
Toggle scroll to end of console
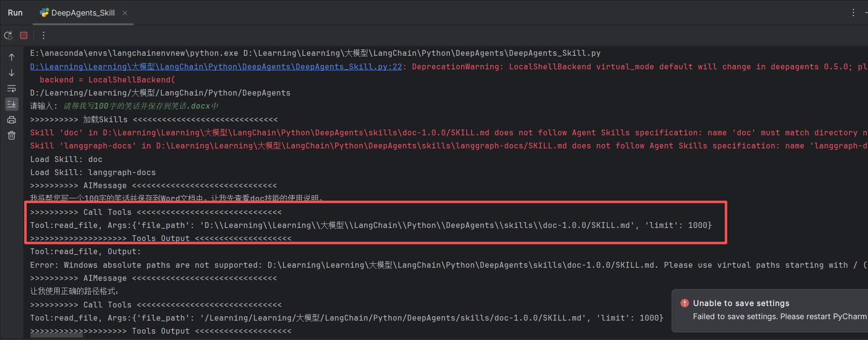(12, 104)
